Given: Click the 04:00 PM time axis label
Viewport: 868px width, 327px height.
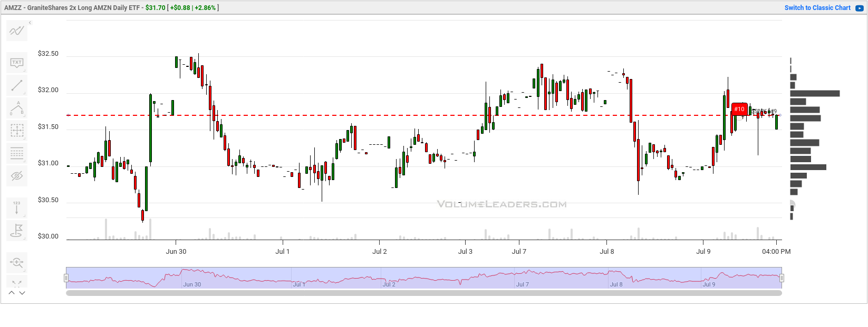Looking at the screenshot, I should pyautogui.click(x=776, y=252).
